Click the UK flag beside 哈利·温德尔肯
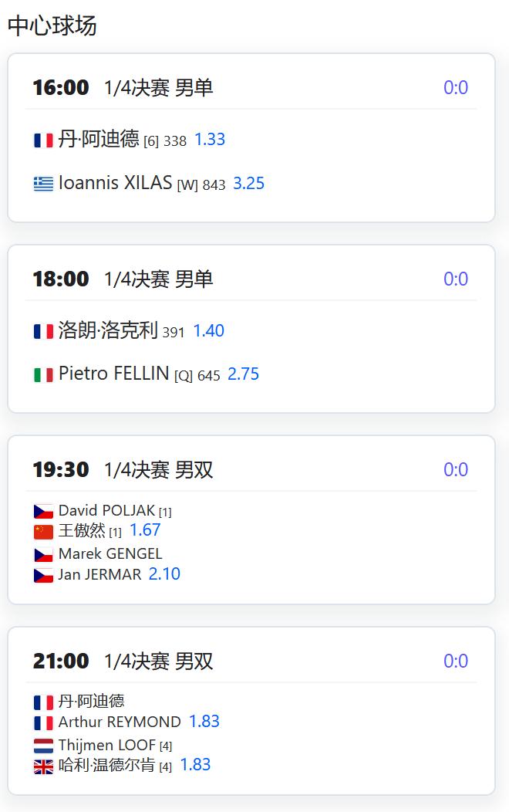Image resolution: width=509 pixels, height=812 pixels. tap(43, 766)
